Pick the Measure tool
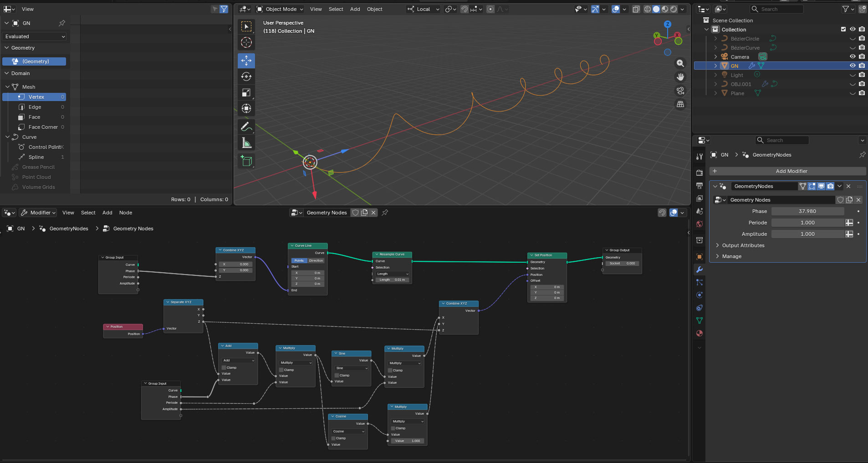 246,143
